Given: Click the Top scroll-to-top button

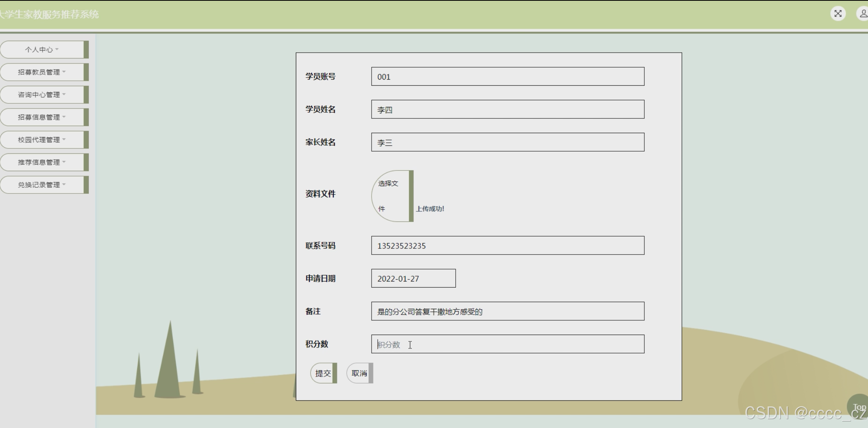Looking at the screenshot, I should click(859, 407).
